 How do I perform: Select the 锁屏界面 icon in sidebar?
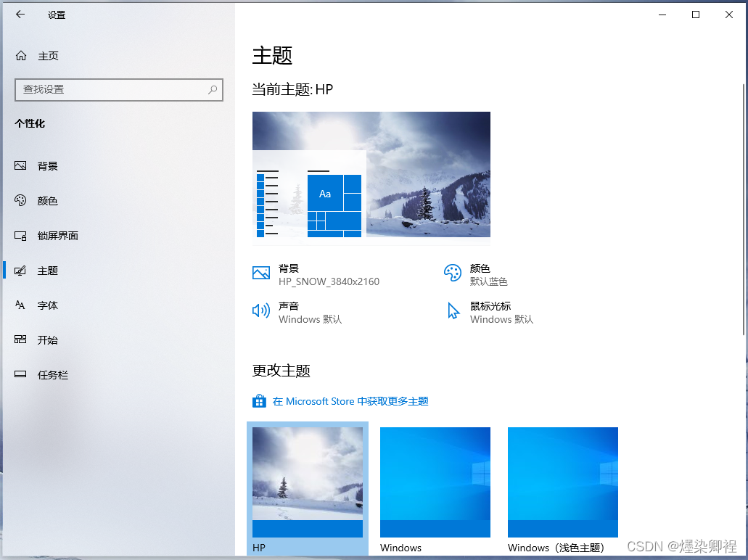20,236
